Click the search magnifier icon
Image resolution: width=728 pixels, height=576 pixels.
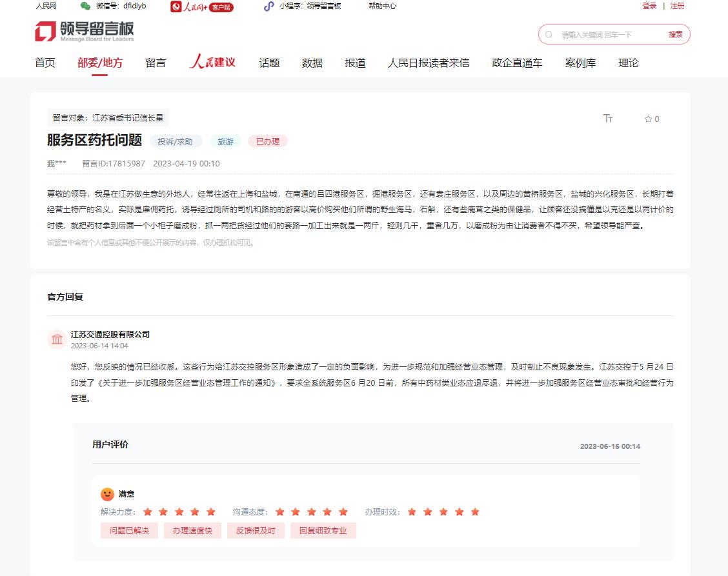549,34
